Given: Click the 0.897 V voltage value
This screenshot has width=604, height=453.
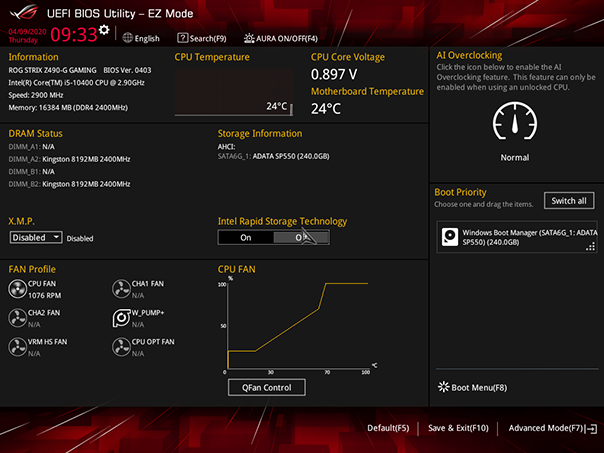Looking at the screenshot, I should point(334,74).
